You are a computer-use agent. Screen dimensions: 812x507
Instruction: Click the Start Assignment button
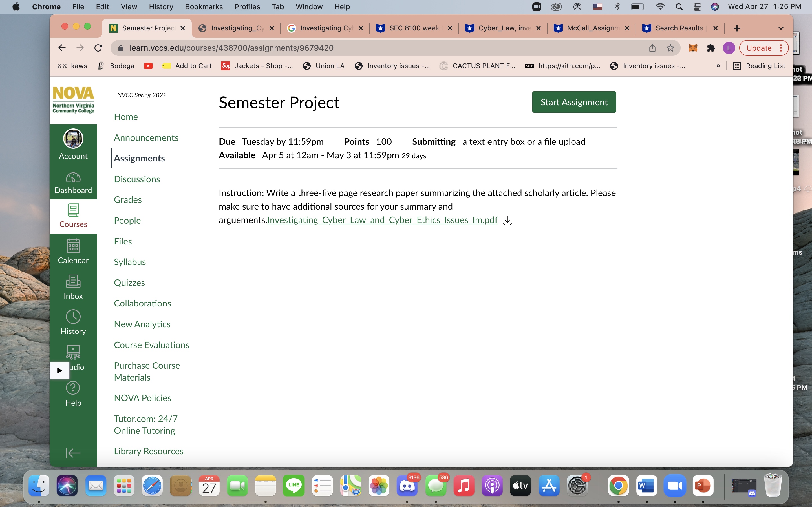574,102
